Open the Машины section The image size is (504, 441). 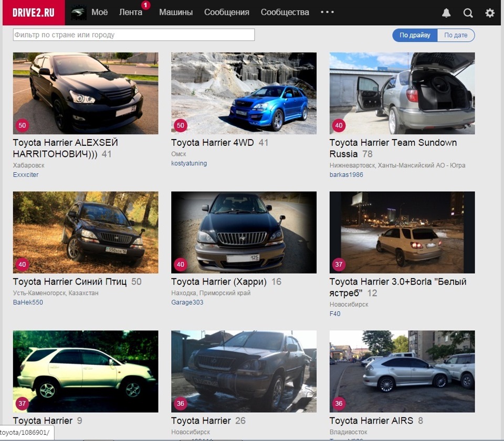(x=176, y=12)
